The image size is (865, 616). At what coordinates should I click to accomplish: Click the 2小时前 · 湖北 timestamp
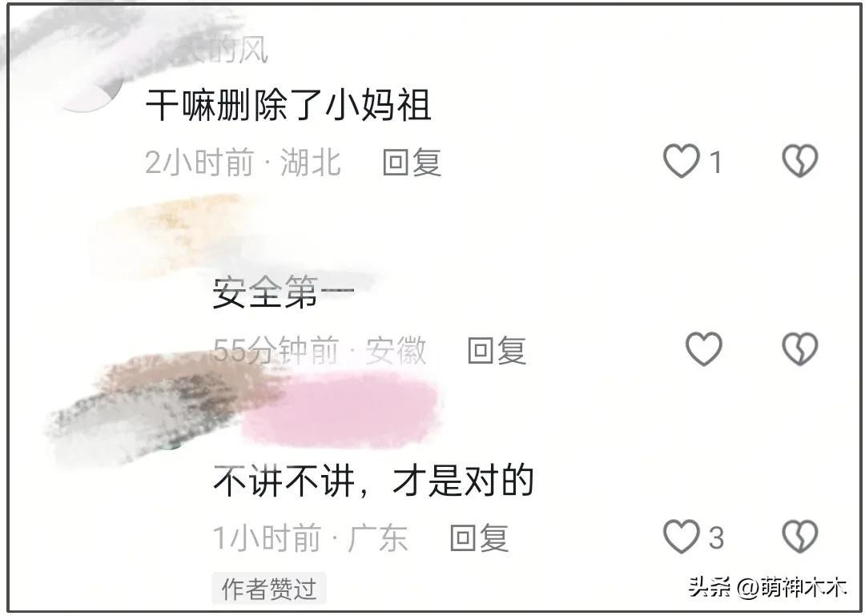(243, 163)
